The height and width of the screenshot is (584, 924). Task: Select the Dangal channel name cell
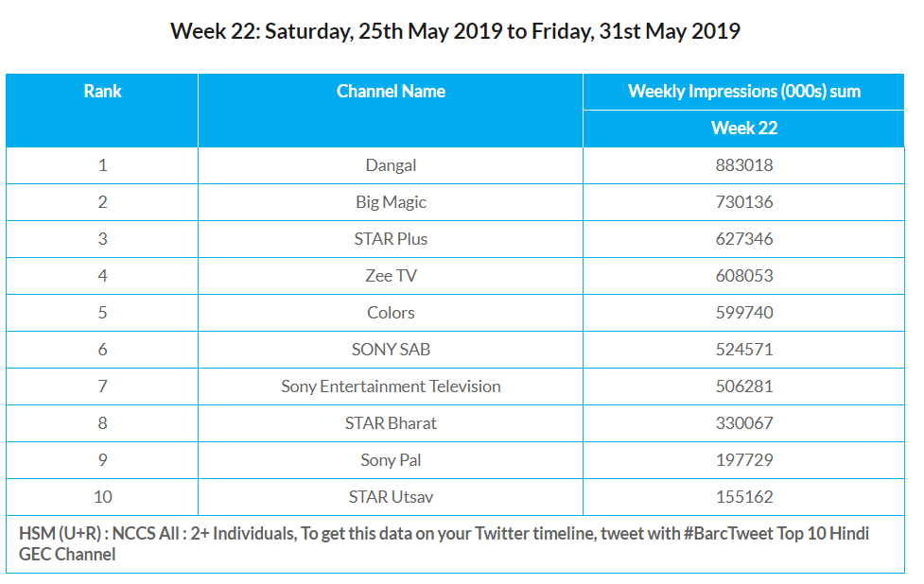[391, 165]
